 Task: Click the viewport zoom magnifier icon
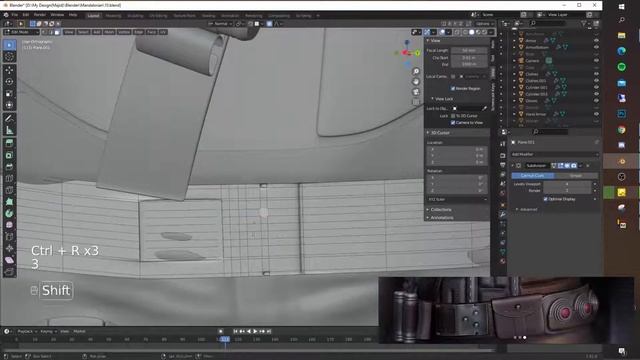pyautogui.click(x=416, y=72)
